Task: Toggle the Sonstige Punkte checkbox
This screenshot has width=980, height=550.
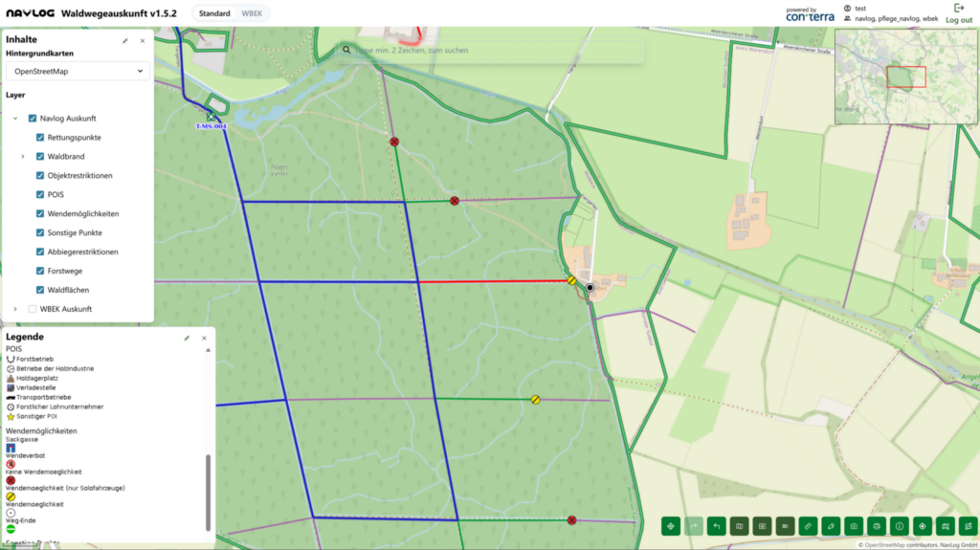Action: pyautogui.click(x=40, y=232)
